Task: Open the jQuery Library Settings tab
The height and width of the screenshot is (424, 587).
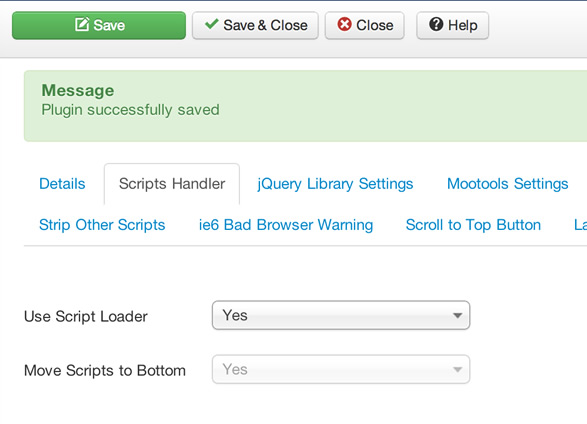Action: point(335,184)
